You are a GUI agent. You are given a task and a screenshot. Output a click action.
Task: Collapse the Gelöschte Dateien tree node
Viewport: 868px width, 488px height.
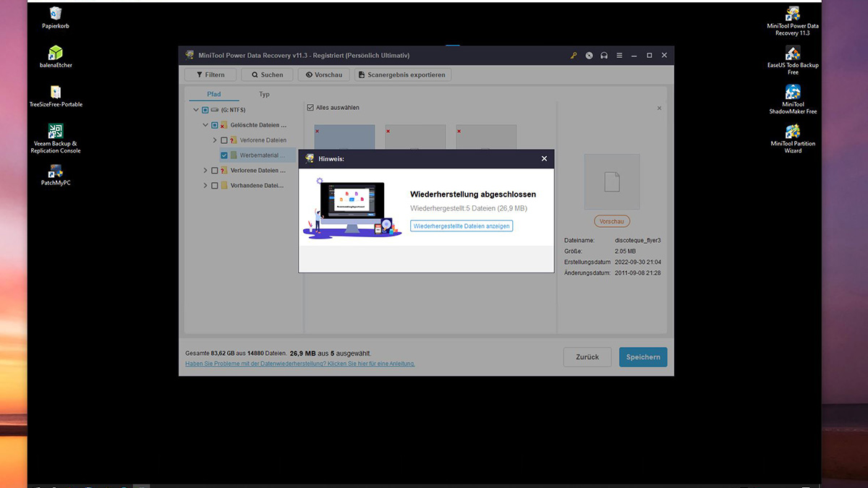click(x=205, y=125)
